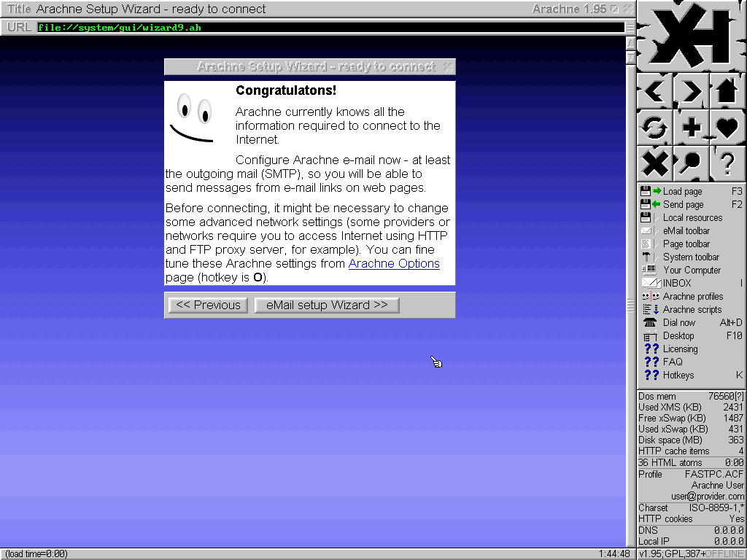Click the URL input field
Image resolution: width=747 pixels, height=560 pixels.
[330, 28]
